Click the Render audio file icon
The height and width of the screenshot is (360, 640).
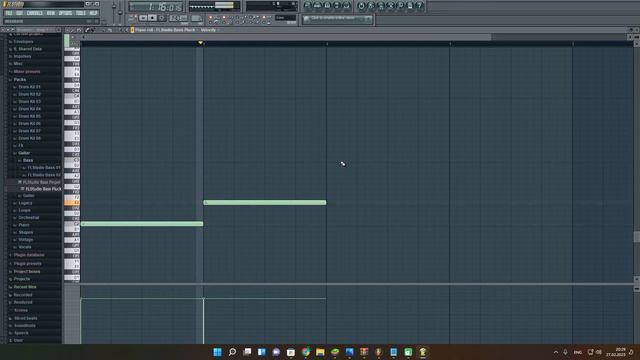[x=381, y=6]
